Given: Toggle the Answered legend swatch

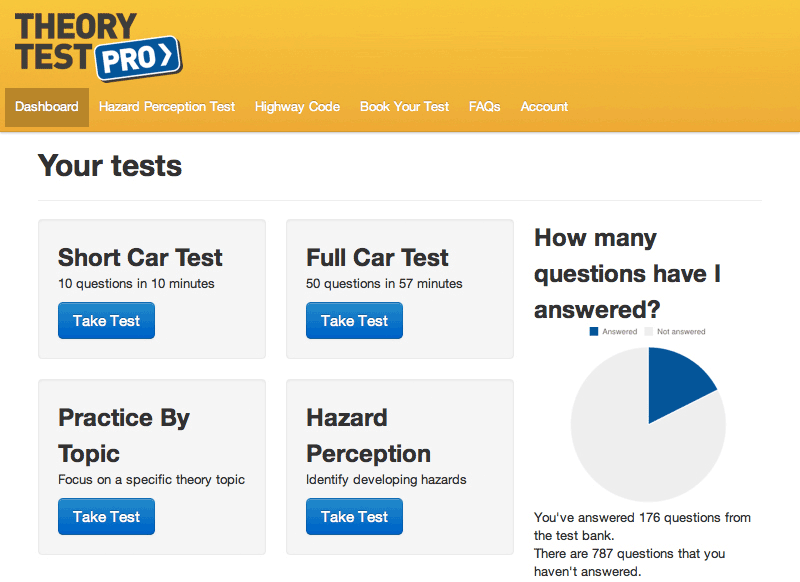Looking at the screenshot, I should 593,332.
